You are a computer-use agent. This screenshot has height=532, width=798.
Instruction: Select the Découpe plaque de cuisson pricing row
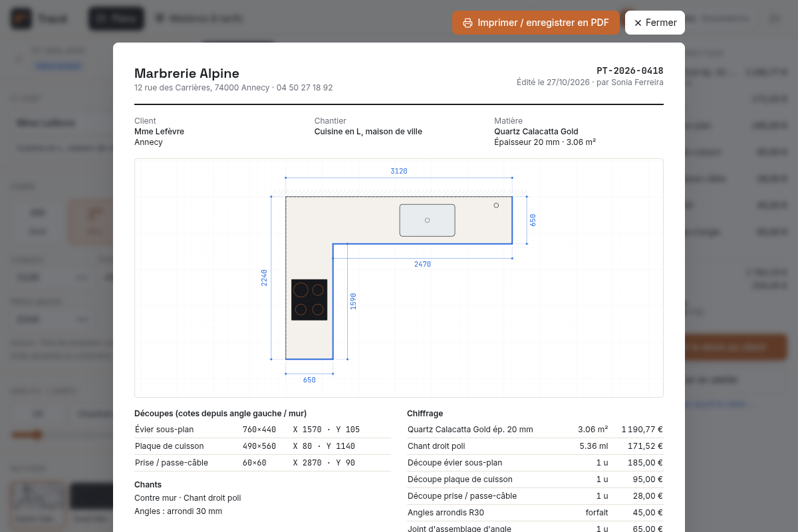pos(535,479)
